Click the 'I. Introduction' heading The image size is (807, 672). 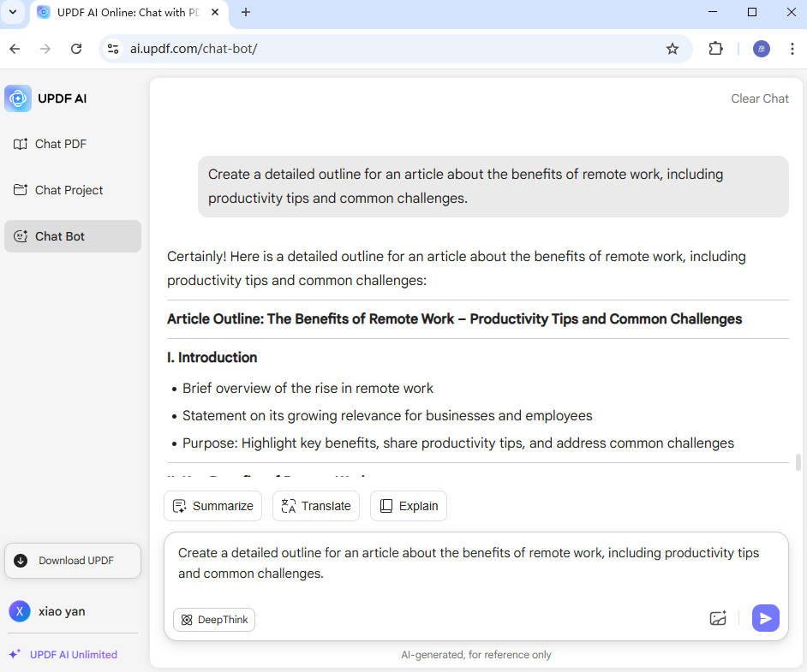(x=212, y=357)
